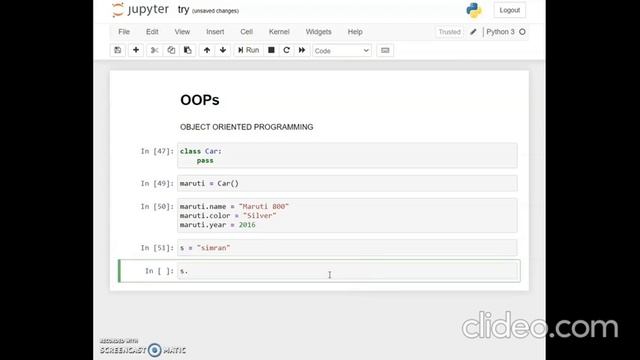Click into the s = "simran" cell
Viewport: 640px width, 360px height.
(347, 248)
